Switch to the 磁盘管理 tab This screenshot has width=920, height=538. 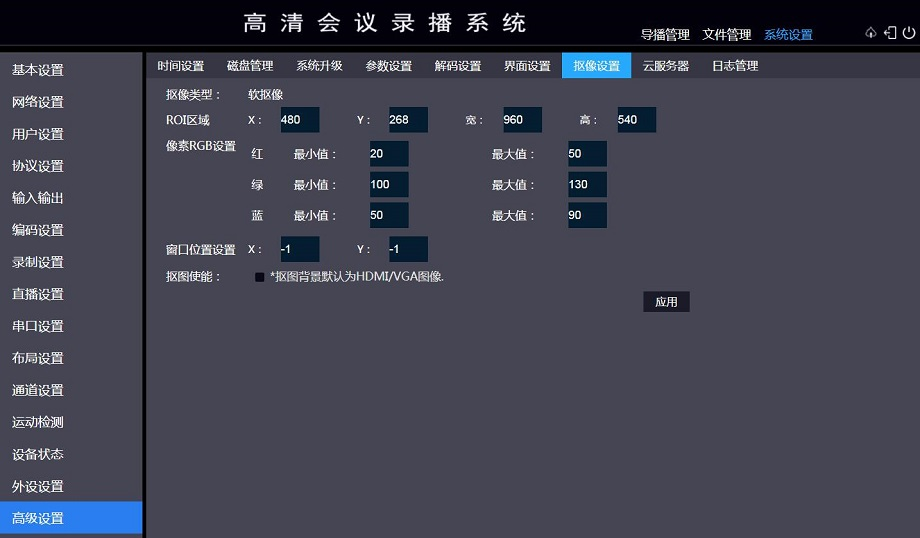[250, 66]
